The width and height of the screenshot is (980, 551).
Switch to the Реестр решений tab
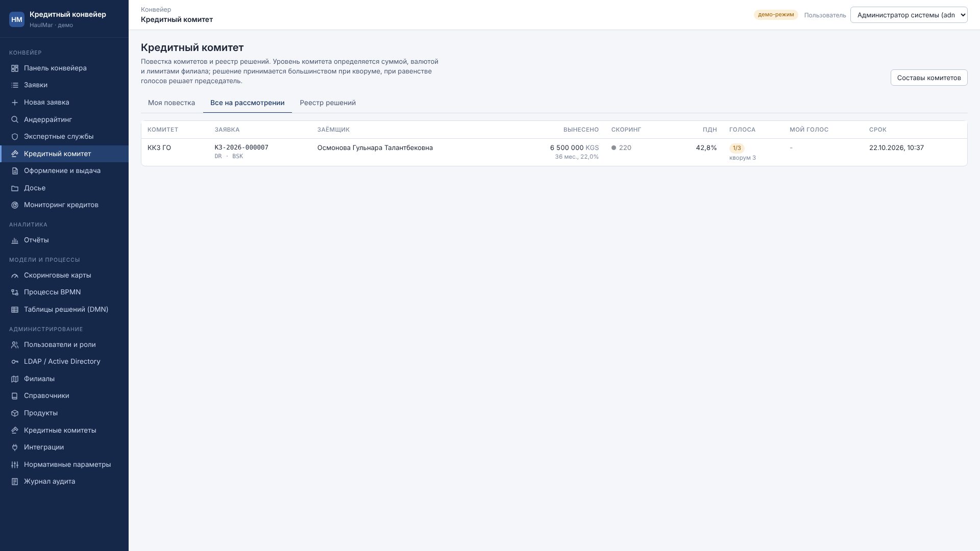pos(328,103)
